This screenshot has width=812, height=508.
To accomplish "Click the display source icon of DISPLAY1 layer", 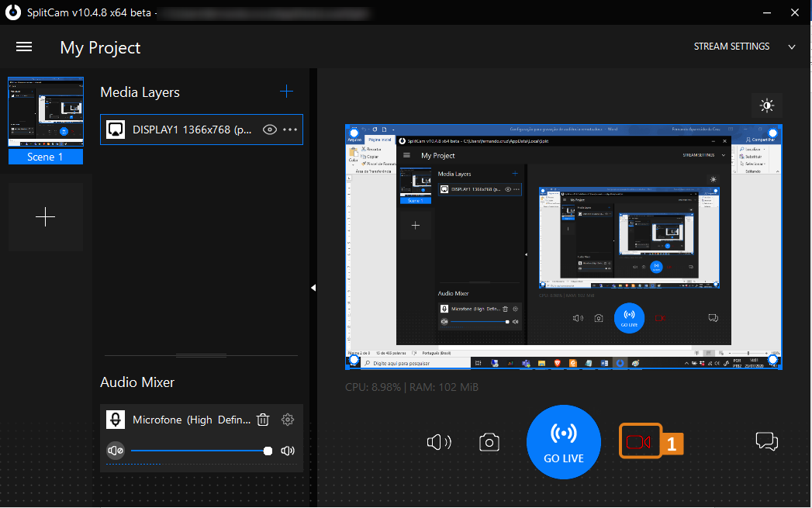I will pos(116,130).
